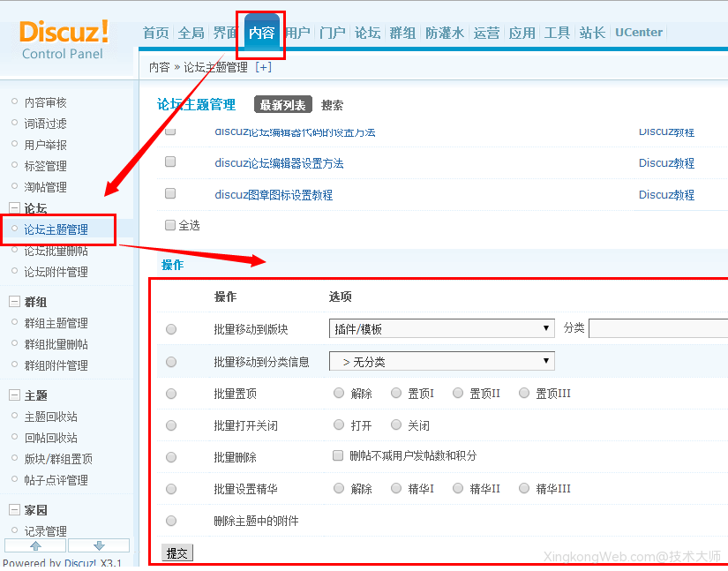
Task: Open the UCenter menu item
Action: click(x=638, y=32)
